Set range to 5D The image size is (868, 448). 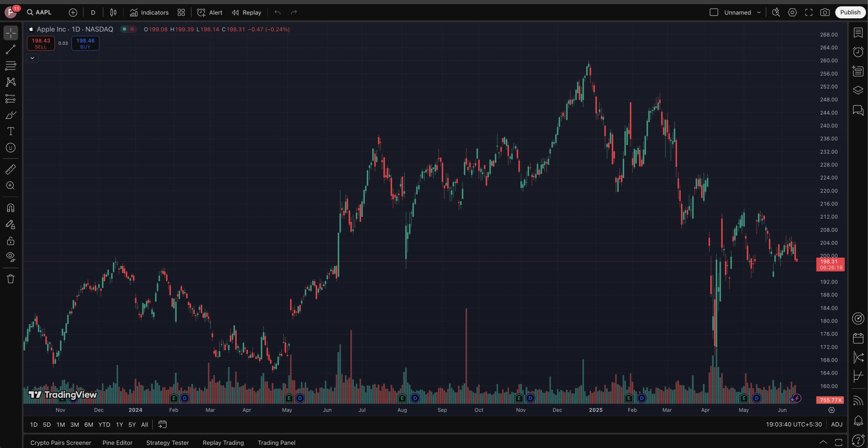pos(47,425)
